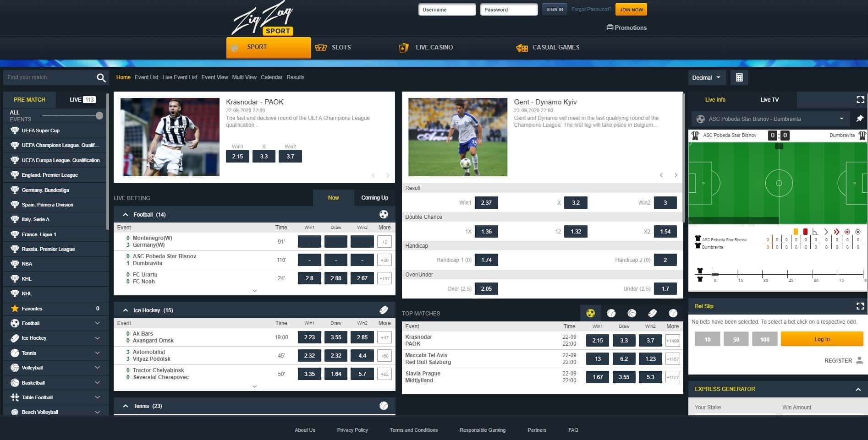Click the Forgot Password link
Viewport: 868px width, 440px height.
click(x=591, y=9)
